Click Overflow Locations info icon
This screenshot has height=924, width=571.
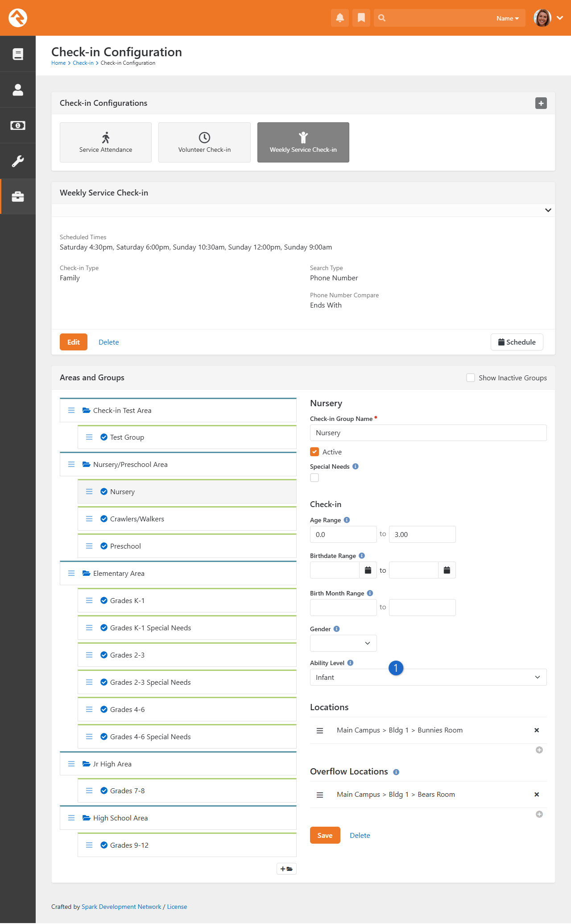pyautogui.click(x=396, y=772)
